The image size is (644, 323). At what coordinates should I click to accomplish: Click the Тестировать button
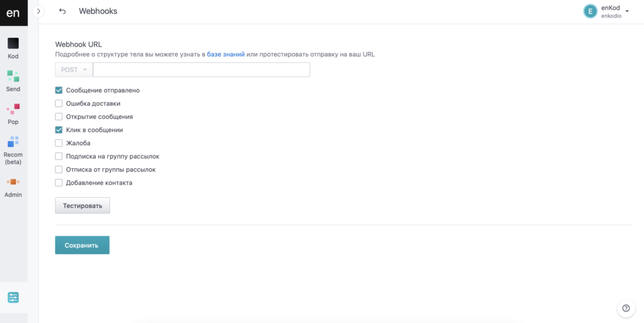point(82,206)
